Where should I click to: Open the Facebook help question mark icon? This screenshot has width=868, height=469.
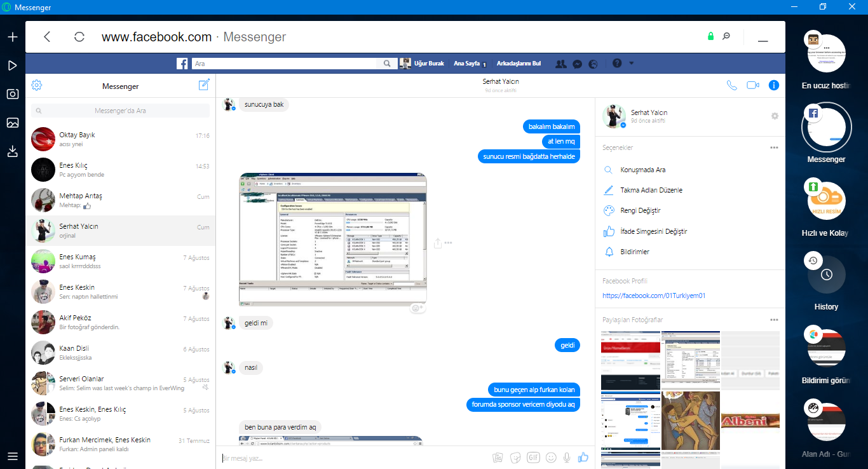tap(616, 64)
